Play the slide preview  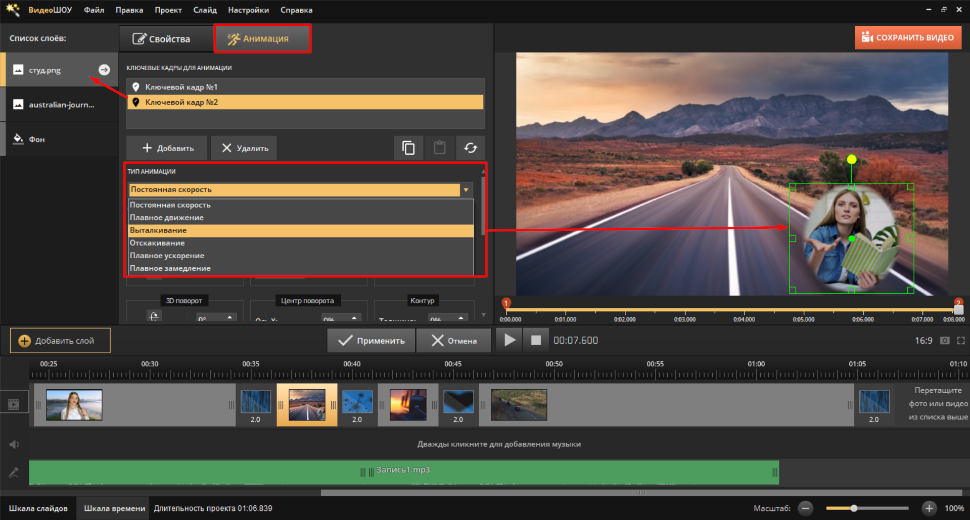[510, 340]
